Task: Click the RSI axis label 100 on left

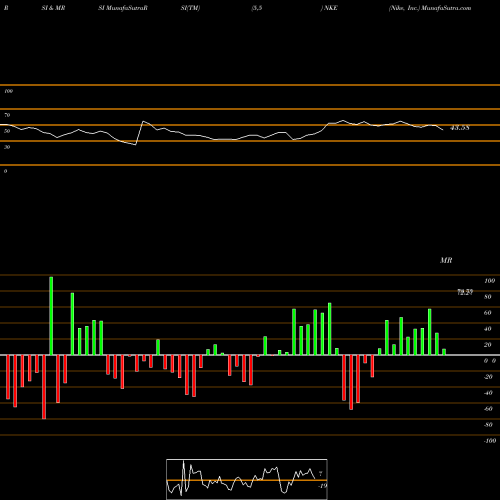Action: [8, 91]
